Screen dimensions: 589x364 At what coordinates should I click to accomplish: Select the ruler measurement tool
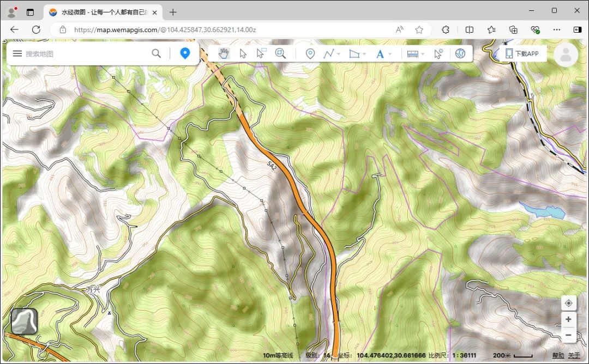(x=412, y=54)
